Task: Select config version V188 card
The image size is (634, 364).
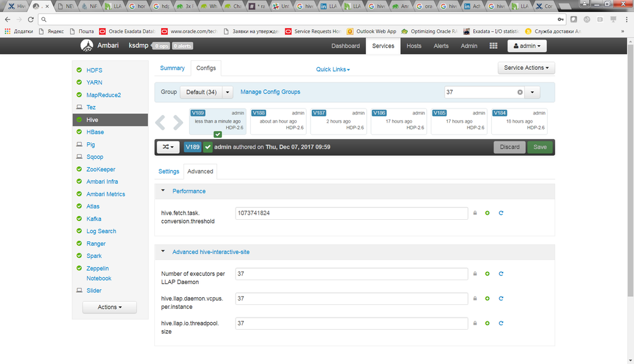Action: click(x=278, y=121)
